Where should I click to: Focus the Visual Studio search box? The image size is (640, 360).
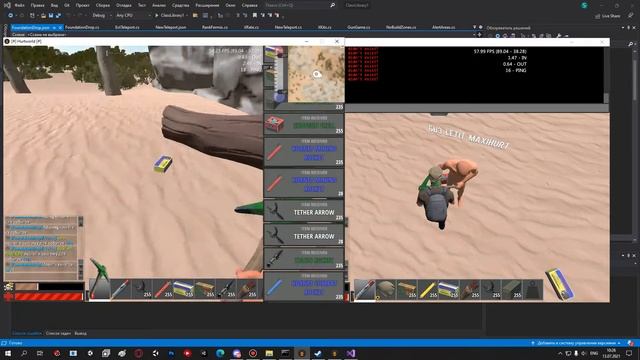(x=300, y=5)
